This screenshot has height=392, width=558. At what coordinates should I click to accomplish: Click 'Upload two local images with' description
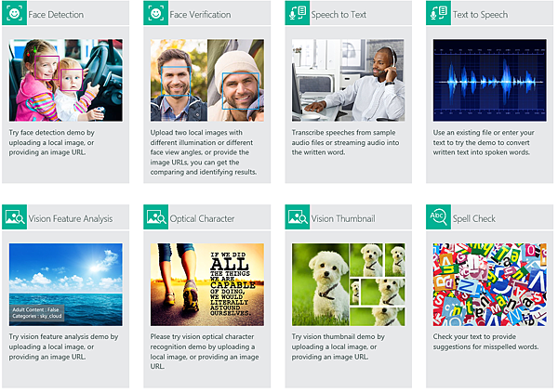pos(196,133)
